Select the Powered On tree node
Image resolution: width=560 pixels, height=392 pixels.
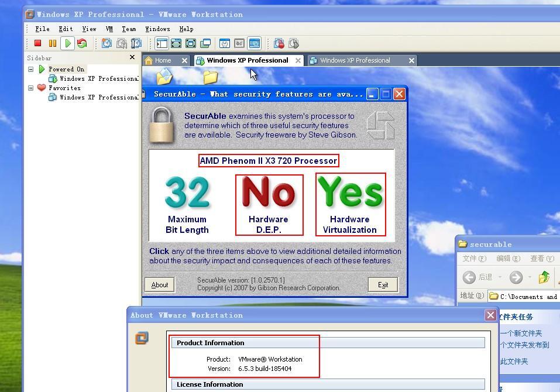(67, 69)
